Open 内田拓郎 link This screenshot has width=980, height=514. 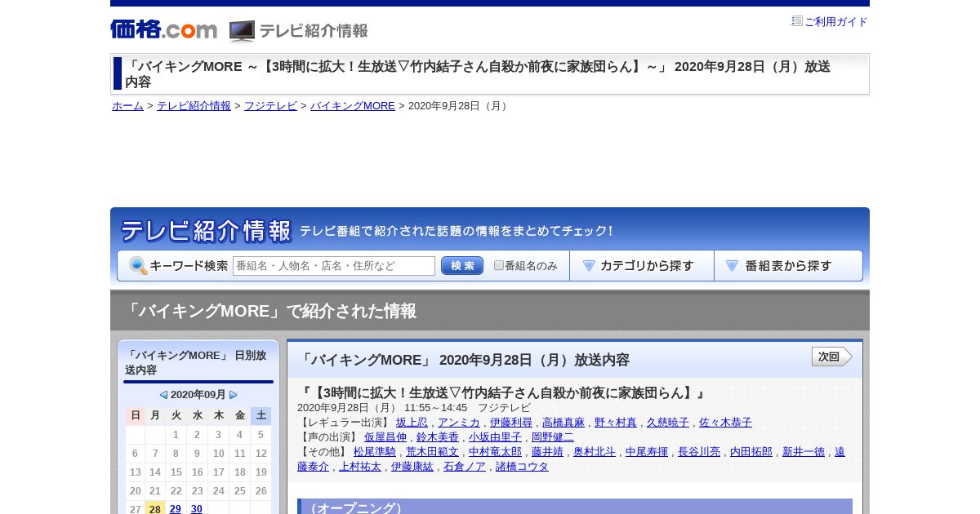click(751, 452)
